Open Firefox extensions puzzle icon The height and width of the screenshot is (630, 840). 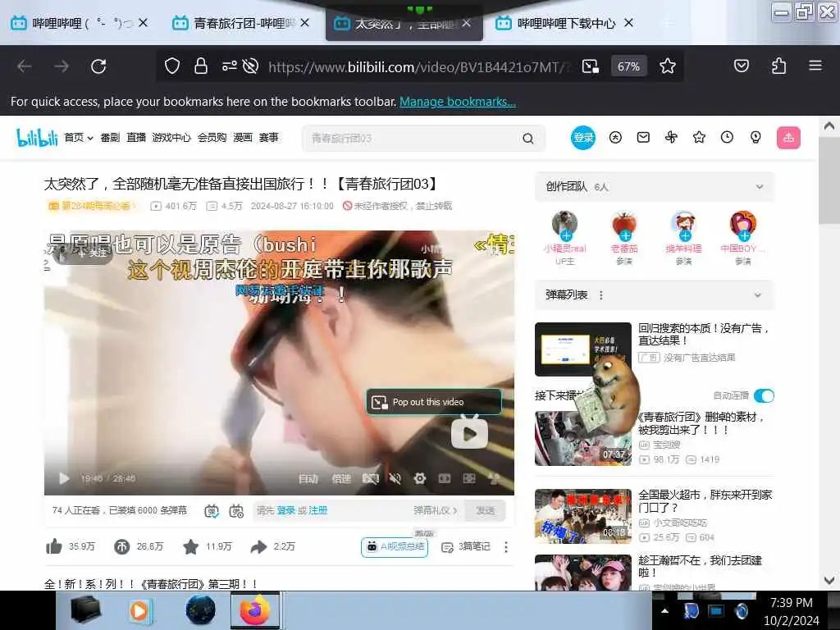coord(779,66)
